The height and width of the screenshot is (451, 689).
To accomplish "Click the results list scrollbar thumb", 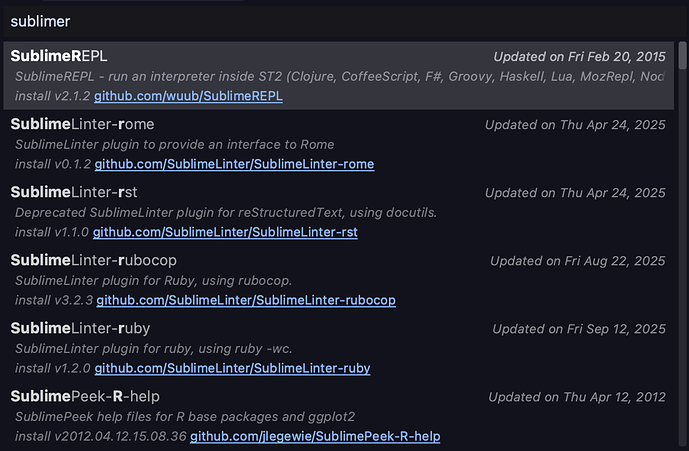I will pos(682,55).
